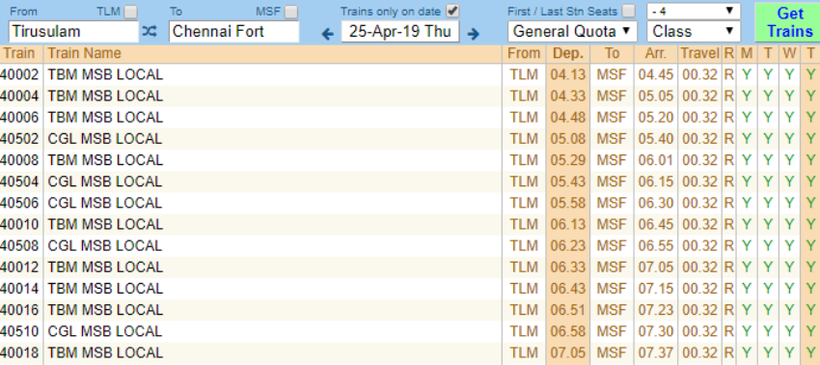Open the date field 25-Apr-19 Thu
820x365 pixels.
coord(400,32)
